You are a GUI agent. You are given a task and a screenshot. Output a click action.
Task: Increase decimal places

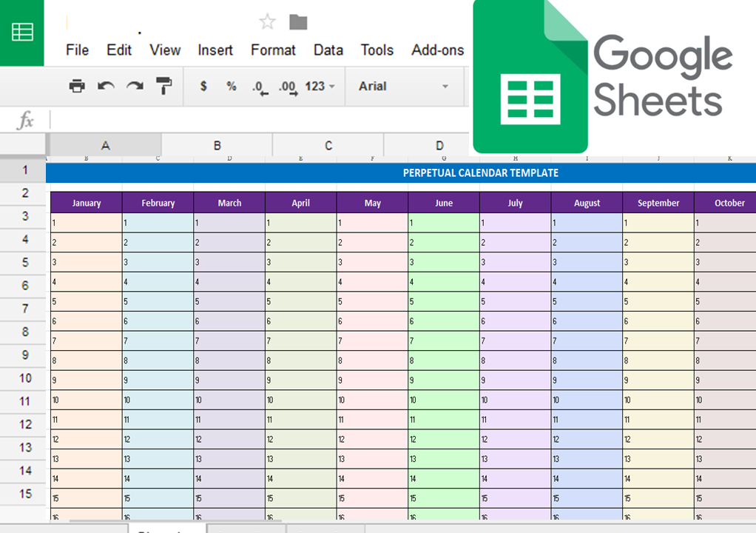[x=288, y=87]
